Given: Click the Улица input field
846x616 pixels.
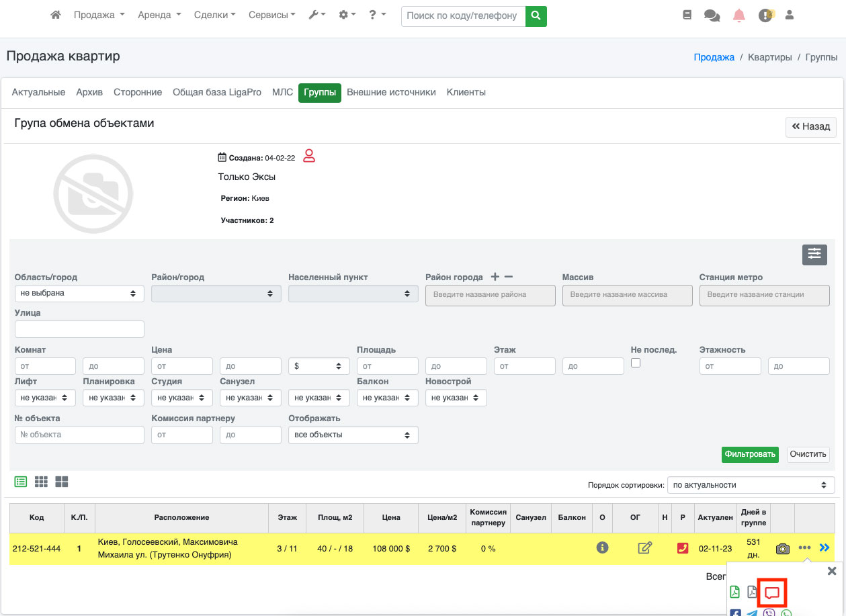Looking at the screenshot, I should [79, 329].
